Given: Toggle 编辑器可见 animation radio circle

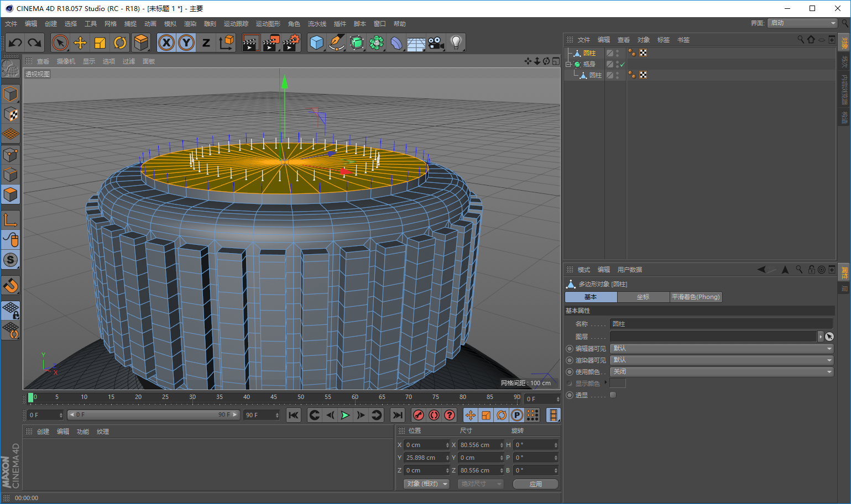Looking at the screenshot, I should 570,349.
